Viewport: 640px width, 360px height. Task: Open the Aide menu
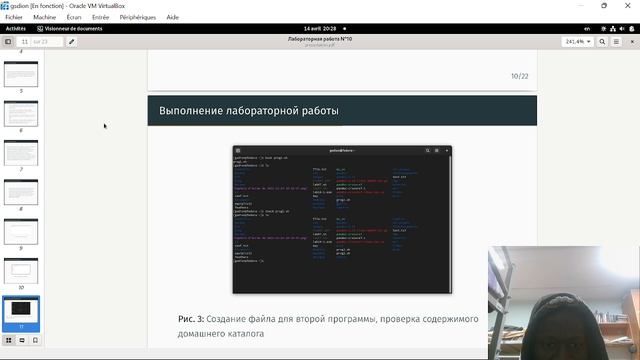(173, 17)
